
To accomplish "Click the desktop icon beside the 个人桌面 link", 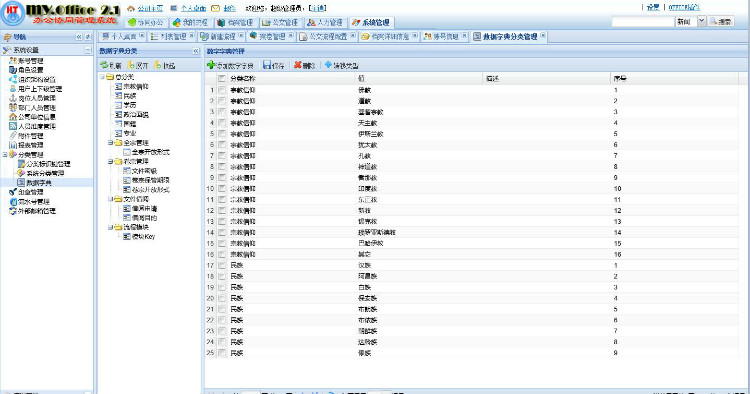I will [x=174, y=9].
